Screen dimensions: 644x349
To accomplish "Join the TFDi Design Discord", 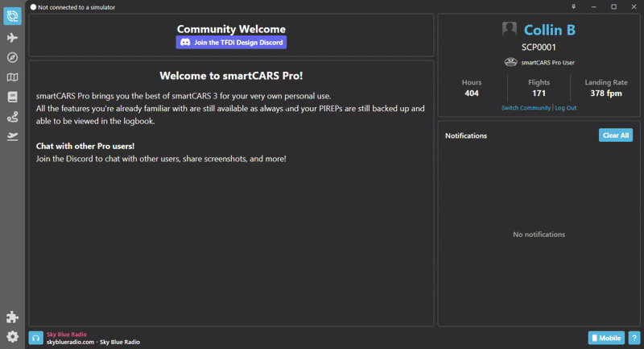I will coord(231,43).
